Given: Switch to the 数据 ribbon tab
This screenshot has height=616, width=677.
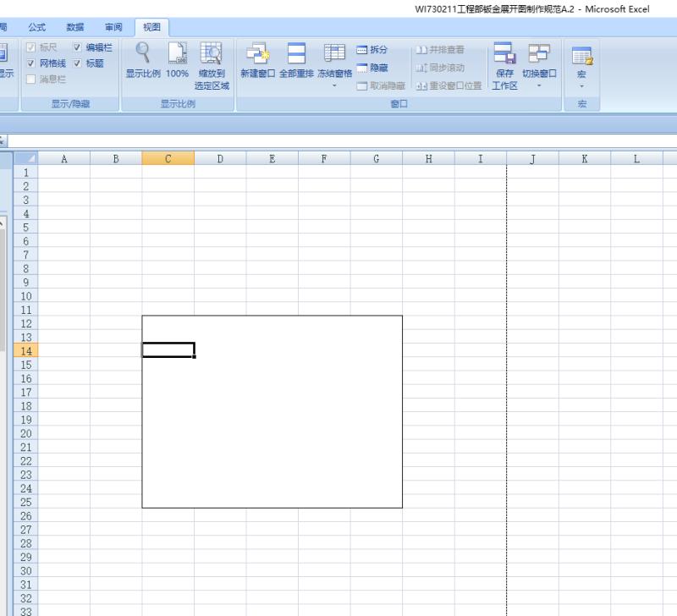Looking at the screenshot, I should pyautogui.click(x=74, y=27).
